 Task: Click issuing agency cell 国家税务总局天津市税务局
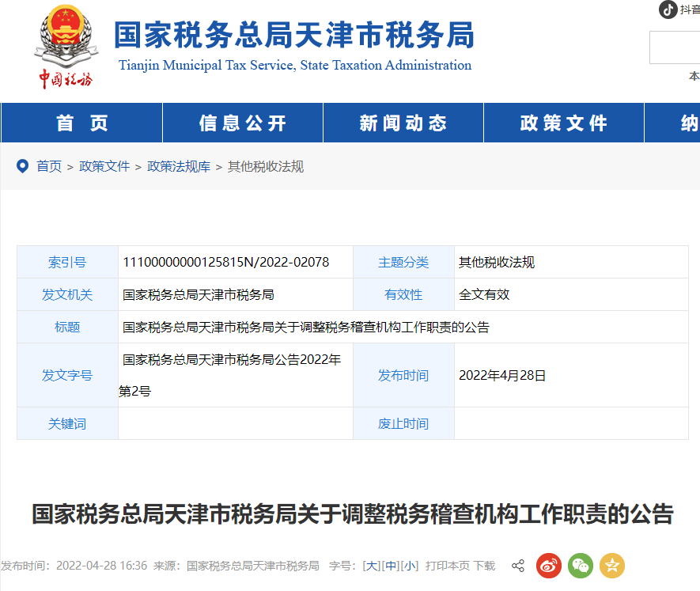click(x=235, y=294)
